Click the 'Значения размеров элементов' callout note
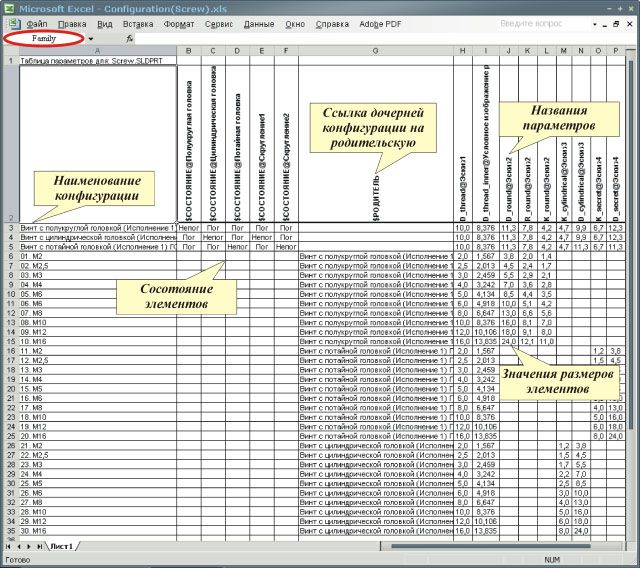 [x=558, y=381]
